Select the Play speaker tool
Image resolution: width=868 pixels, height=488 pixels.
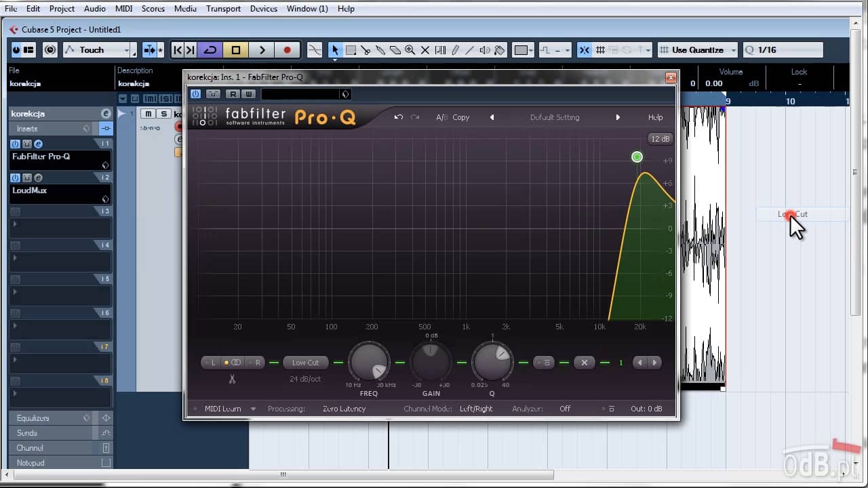click(485, 50)
